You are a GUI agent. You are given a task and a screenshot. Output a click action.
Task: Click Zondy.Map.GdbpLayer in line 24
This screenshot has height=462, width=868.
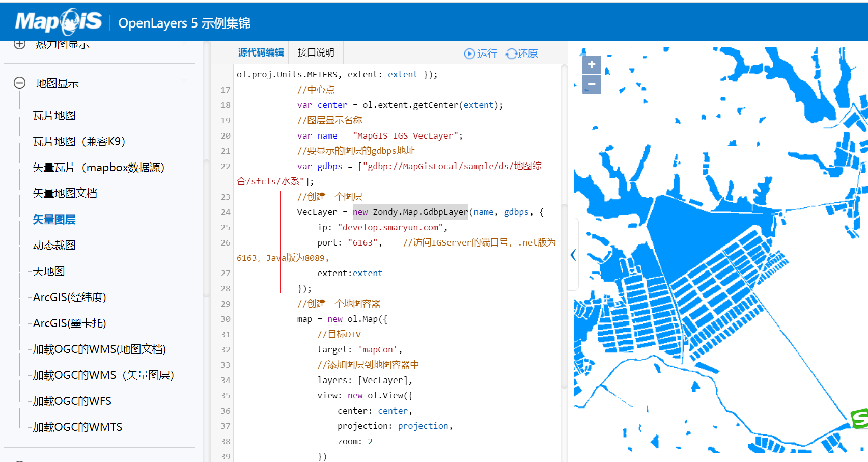tap(421, 212)
